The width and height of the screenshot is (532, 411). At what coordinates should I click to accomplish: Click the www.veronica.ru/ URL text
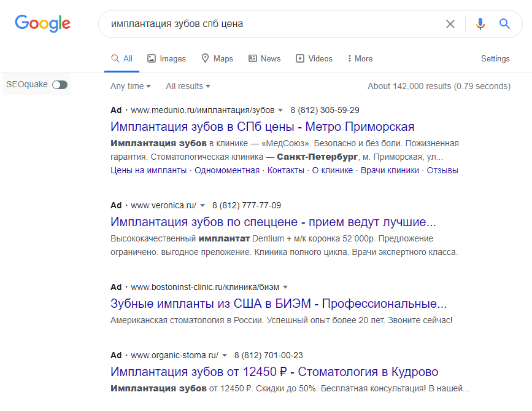[x=164, y=205]
